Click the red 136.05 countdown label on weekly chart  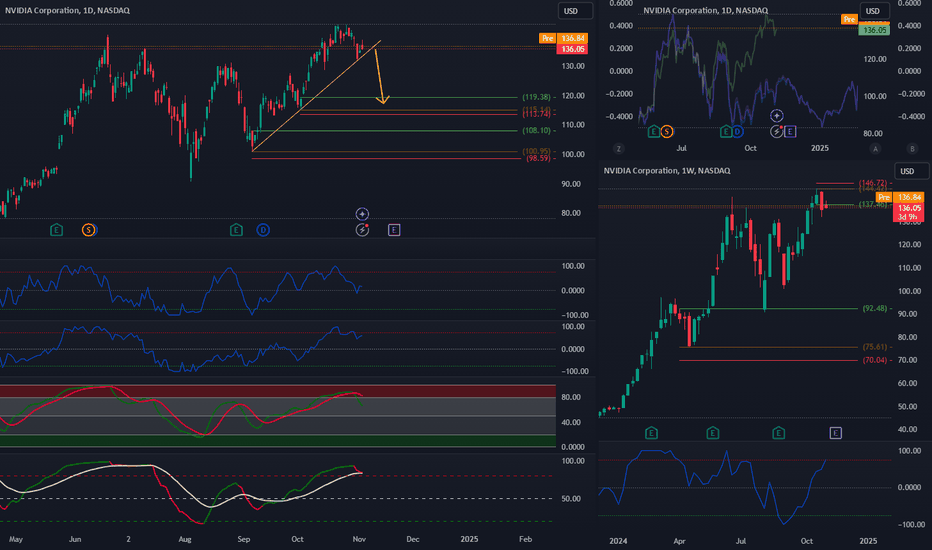click(909, 212)
